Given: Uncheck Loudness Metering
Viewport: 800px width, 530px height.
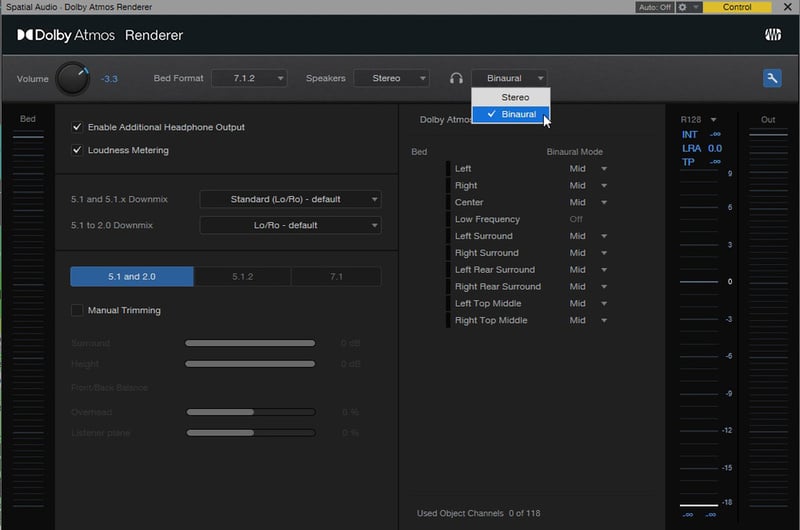Looking at the screenshot, I should (77, 150).
